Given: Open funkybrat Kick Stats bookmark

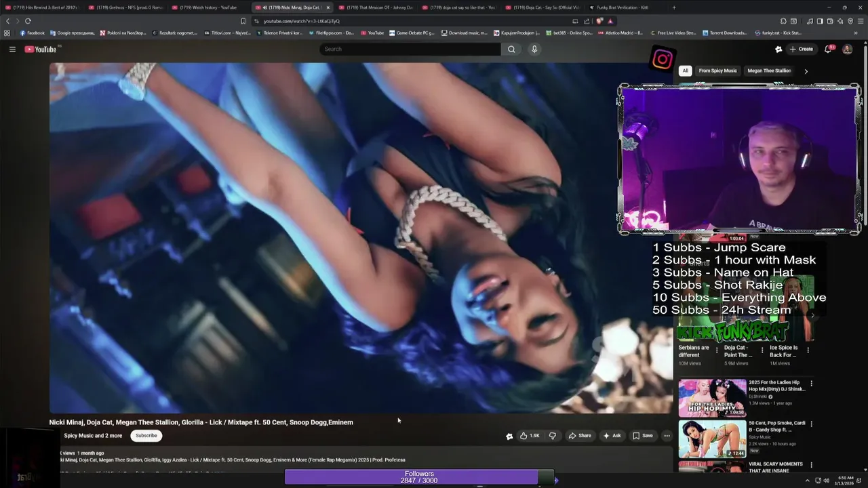Looking at the screenshot, I should [x=778, y=33].
